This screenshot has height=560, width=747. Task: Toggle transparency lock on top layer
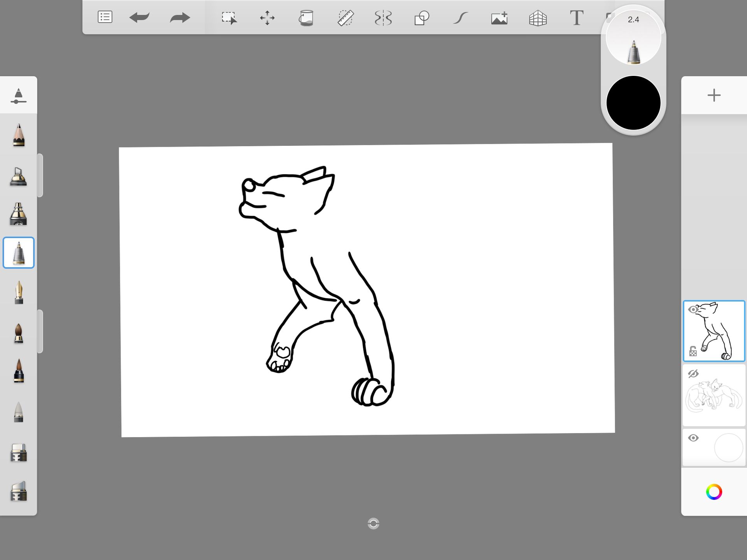(x=693, y=351)
